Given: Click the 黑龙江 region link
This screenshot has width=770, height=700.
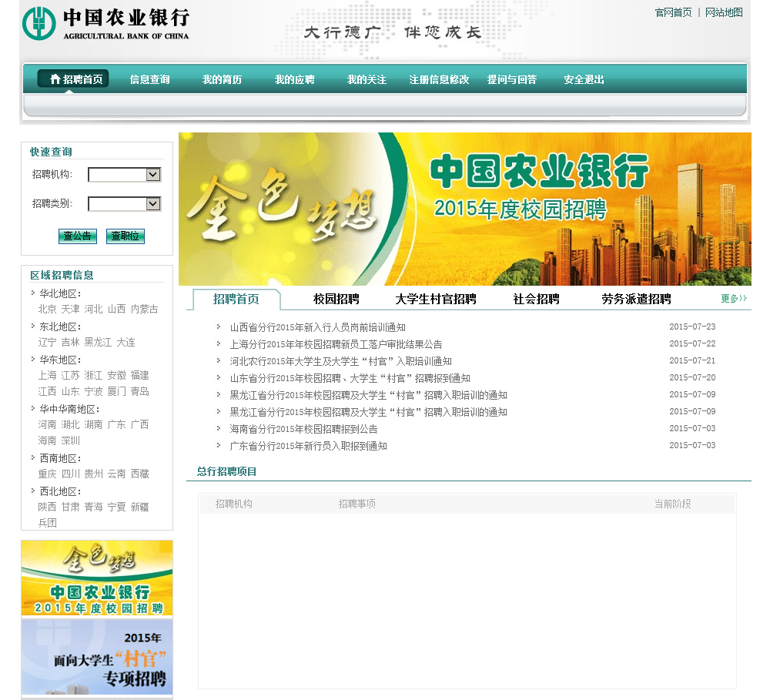Looking at the screenshot, I should pyautogui.click(x=98, y=342).
